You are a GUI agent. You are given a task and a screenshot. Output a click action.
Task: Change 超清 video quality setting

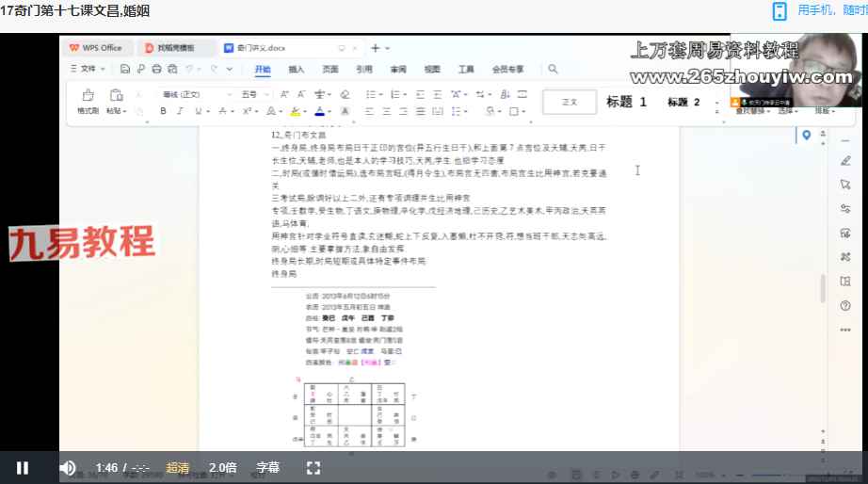click(178, 468)
